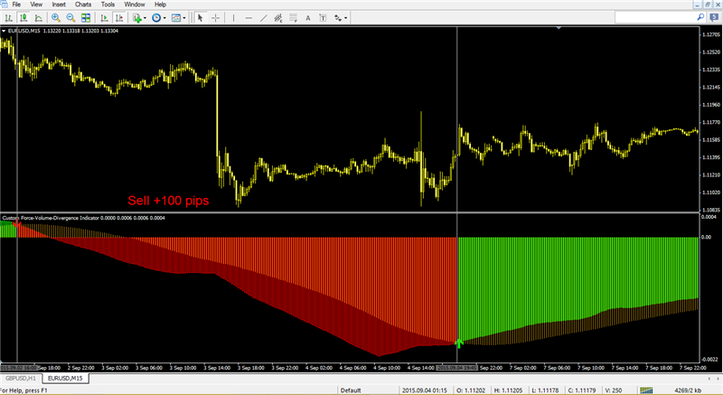Toggle chart auto scroll
Viewport: 723px width, 395px height.
pyautogui.click(x=104, y=18)
